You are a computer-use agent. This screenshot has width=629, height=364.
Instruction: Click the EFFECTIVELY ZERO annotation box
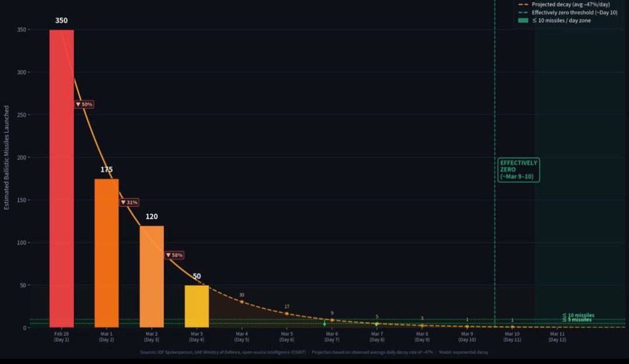(x=518, y=170)
